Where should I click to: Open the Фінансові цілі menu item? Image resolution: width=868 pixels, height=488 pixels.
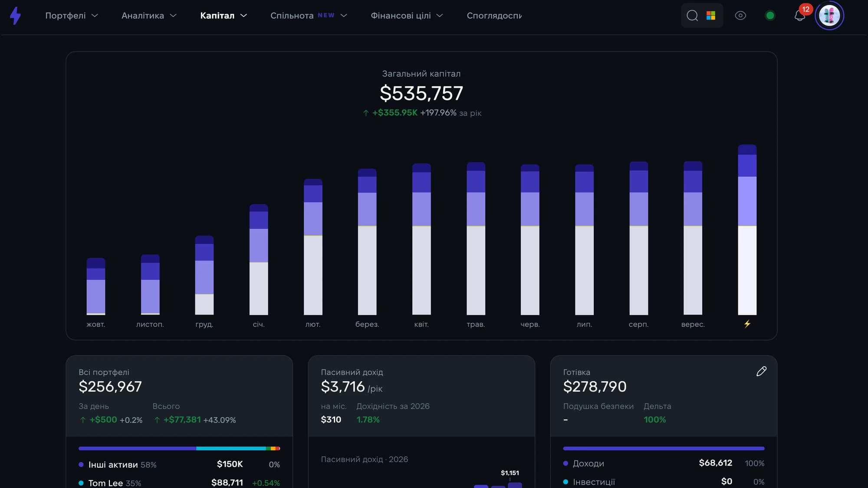point(401,16)
